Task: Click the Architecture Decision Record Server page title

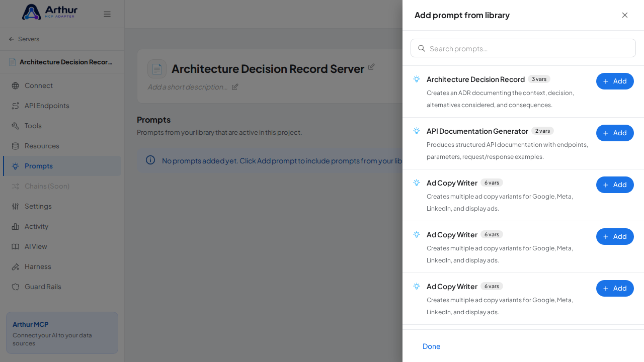Action: coord(268,69)
